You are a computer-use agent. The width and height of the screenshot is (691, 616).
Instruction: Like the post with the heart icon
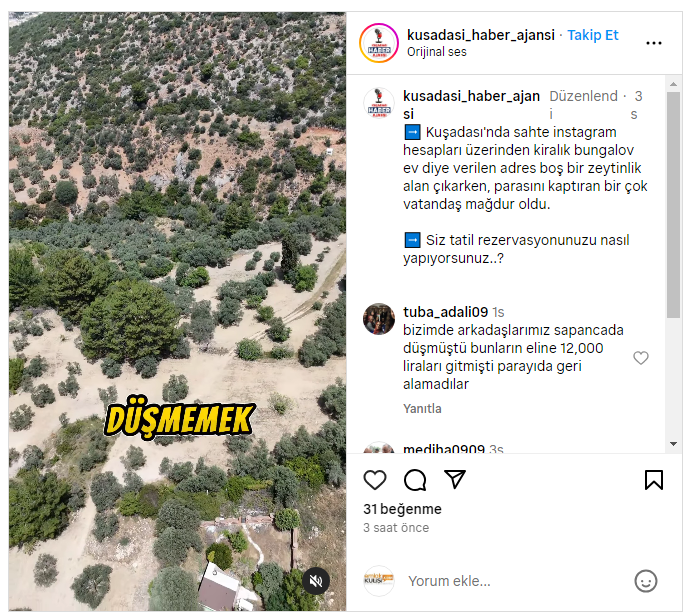tap(375, 480)
